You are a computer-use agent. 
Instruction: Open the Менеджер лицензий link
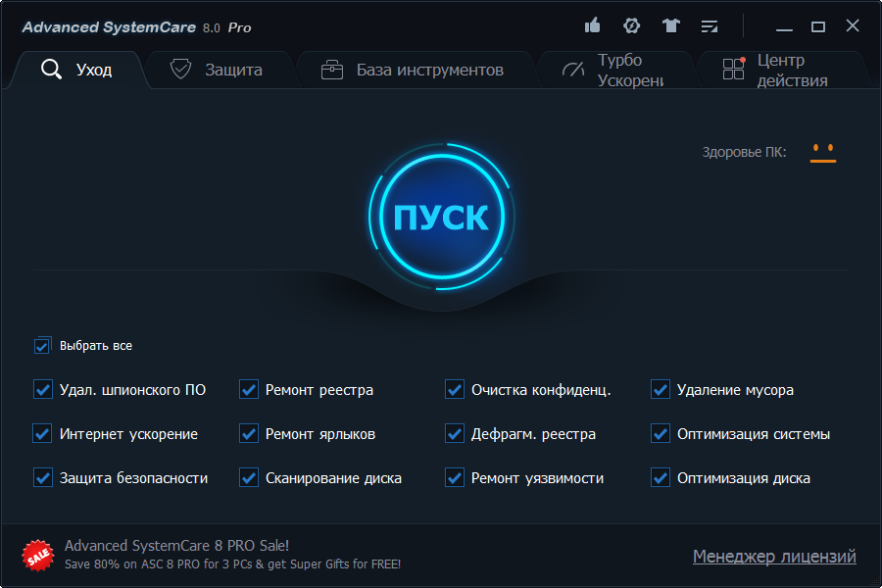(x=774, y=556)
